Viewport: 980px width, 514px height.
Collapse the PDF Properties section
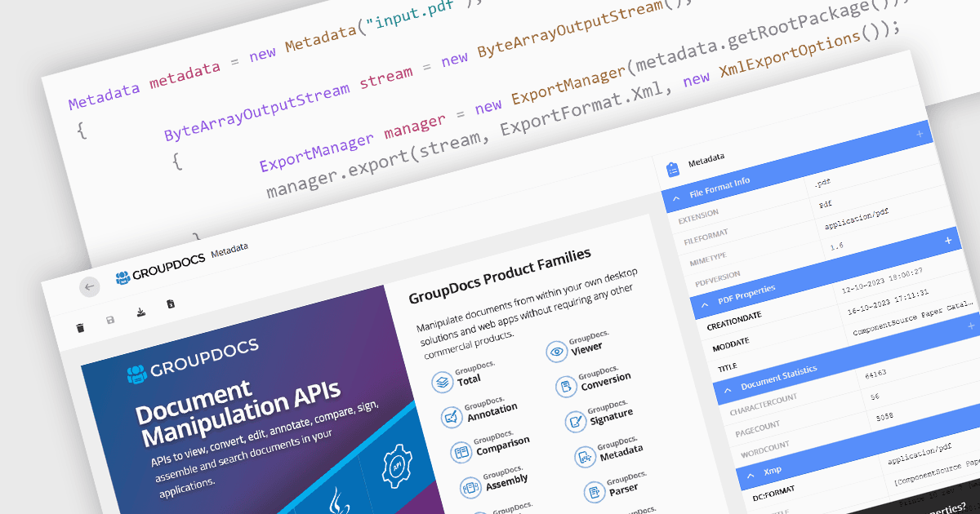tap(704, 304)
